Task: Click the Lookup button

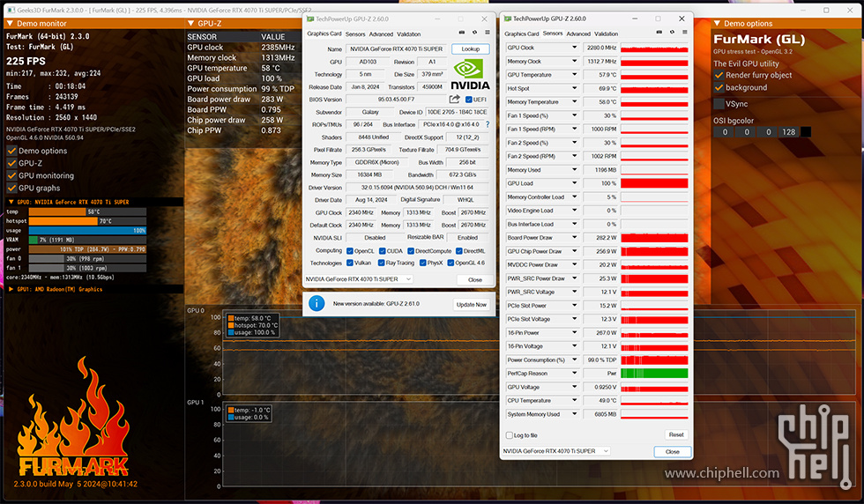Action: click(x=470, y=49)
